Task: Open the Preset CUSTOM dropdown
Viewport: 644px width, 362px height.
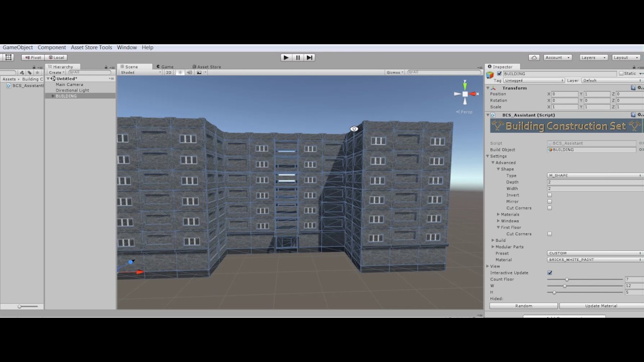Action: point(595,253)
